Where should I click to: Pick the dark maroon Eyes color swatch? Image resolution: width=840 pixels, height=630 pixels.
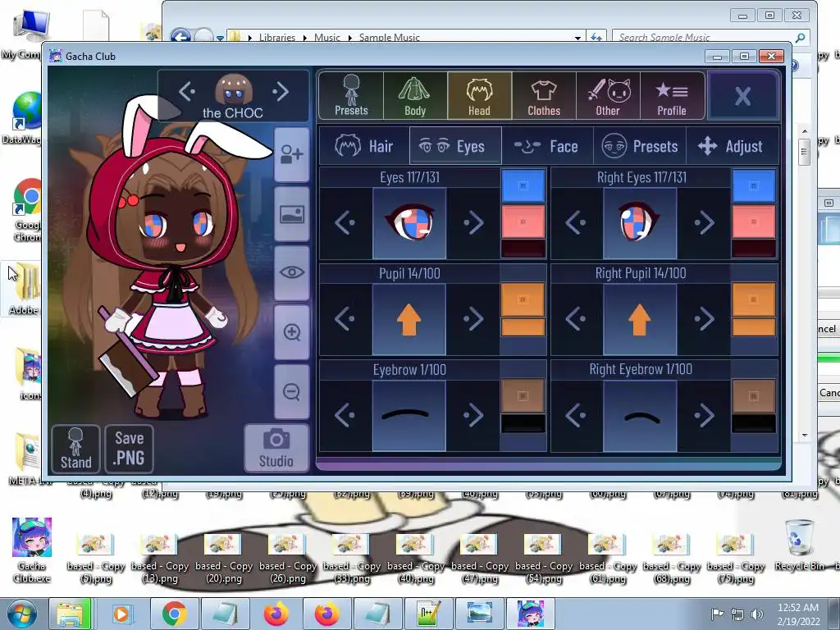523,249
